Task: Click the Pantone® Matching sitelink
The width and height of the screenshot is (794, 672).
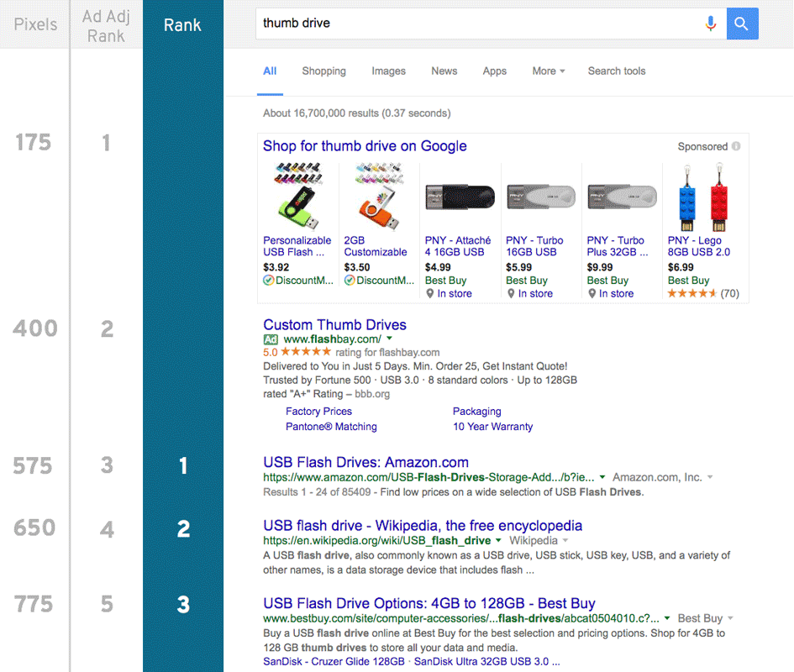Action: (331, 427)
